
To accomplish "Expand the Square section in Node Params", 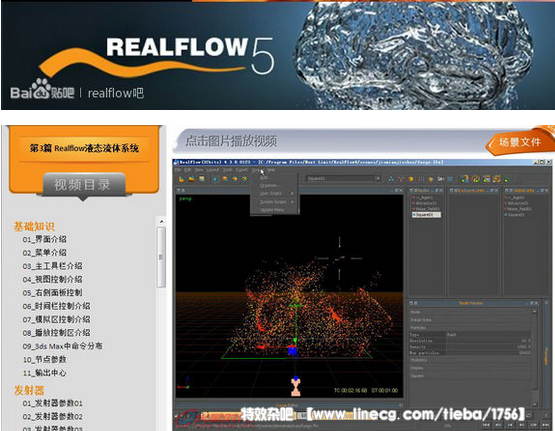I will tap(470, 376).
